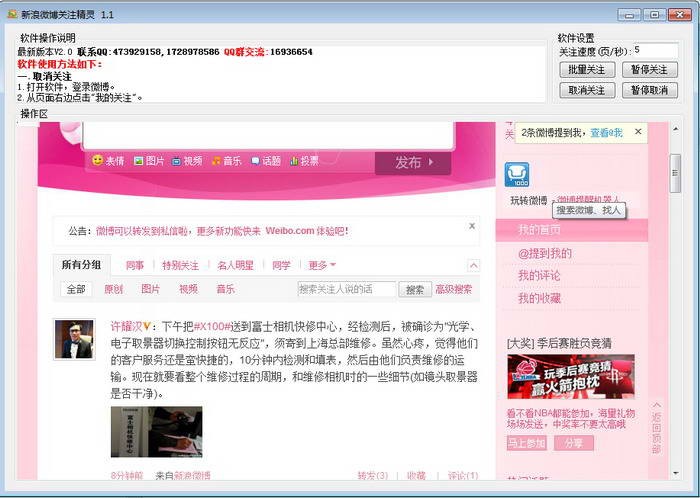Image resolution: width=700 pixels, height=498 pixels.
Task: Add a video via 视频 icon
Action: 188,161
